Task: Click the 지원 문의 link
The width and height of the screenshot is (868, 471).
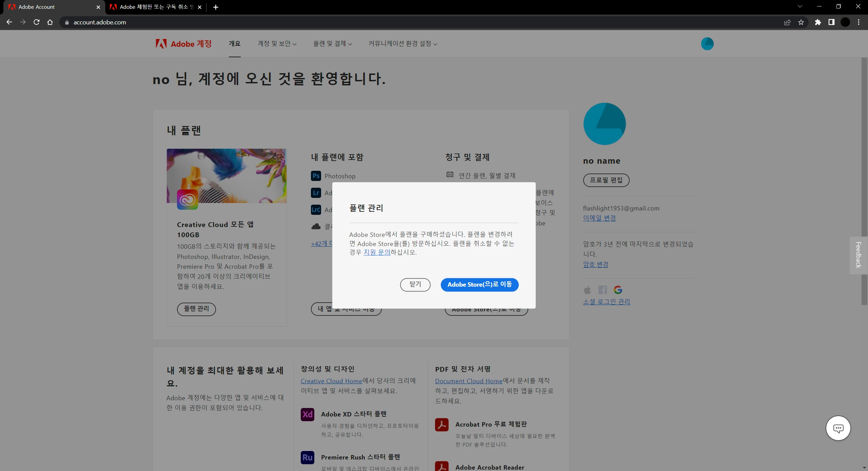Action: [x=377, y=252]
